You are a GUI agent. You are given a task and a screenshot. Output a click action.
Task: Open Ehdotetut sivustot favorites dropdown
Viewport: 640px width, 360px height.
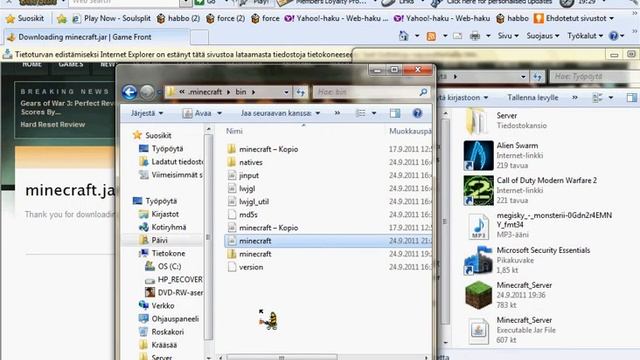(x=574, y=18)
